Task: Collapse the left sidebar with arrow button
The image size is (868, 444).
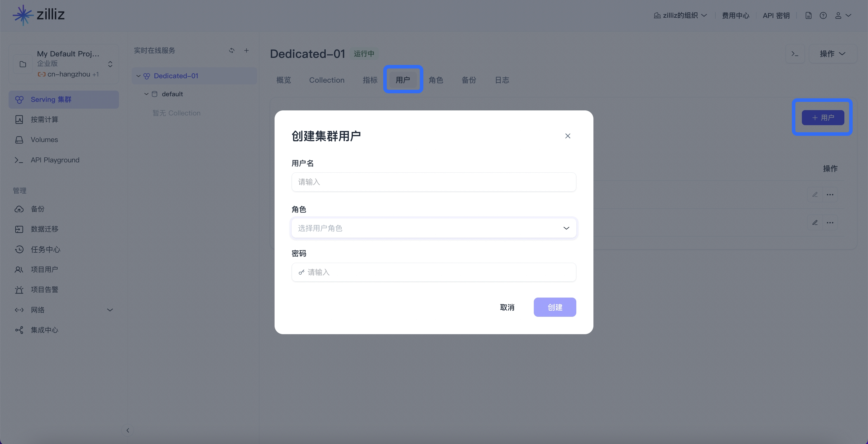Action: pyautogui.click(x=128, y=430)
